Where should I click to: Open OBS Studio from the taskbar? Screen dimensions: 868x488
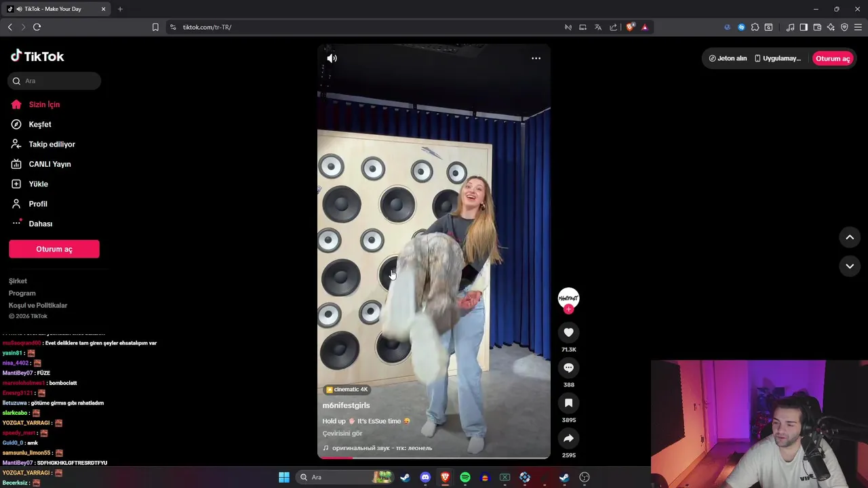click(x=585, y=477)
